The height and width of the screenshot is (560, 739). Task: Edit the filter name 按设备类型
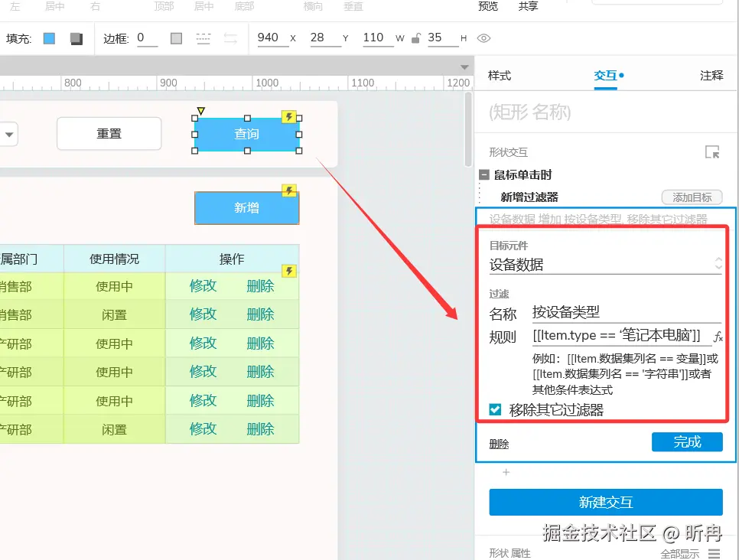click(x=627, y=312)
